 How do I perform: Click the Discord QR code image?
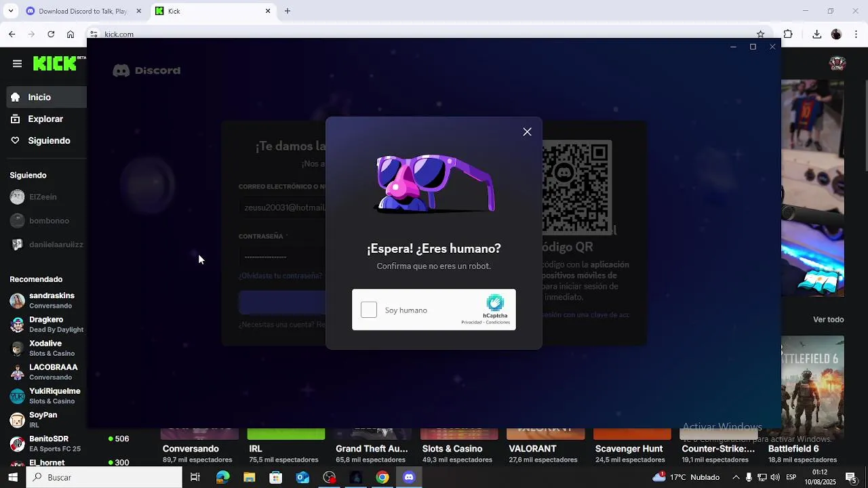pos(577,187)
